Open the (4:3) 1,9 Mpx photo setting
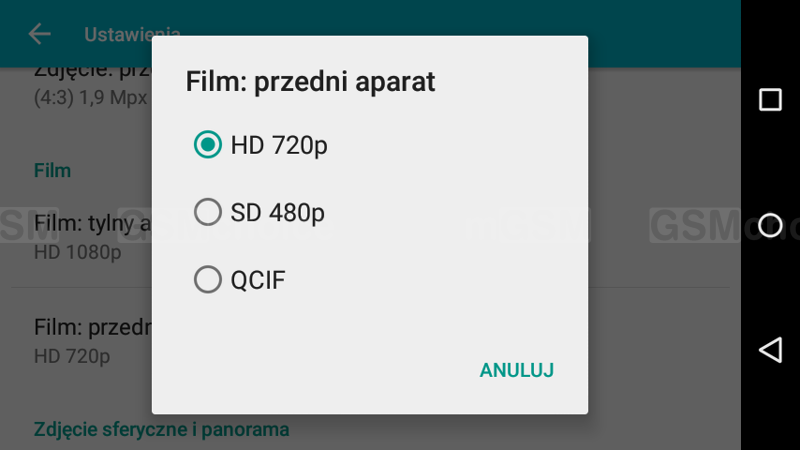The width and height of the screenshot is (800, 450). coord(90,98)
